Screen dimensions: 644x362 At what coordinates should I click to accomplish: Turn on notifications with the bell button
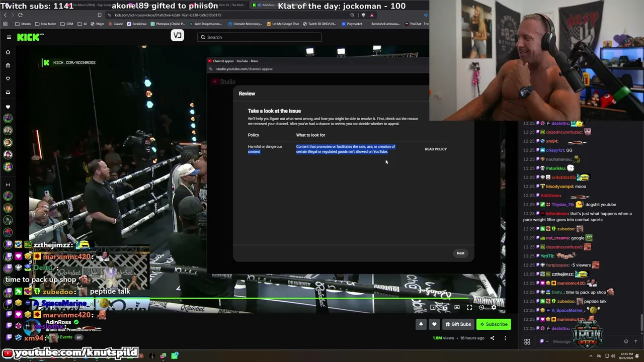point(421,324)
